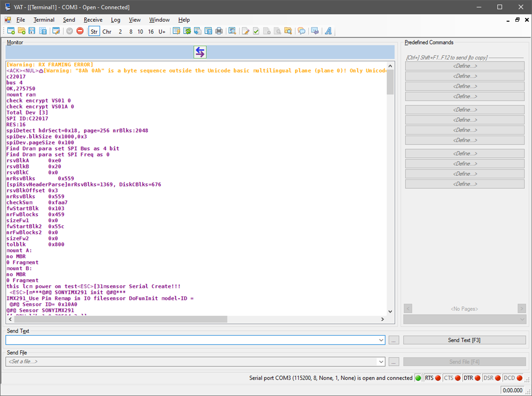Toggle the DTR control line
This screenshot has width=532, height=396.
(x=472, y=378)
